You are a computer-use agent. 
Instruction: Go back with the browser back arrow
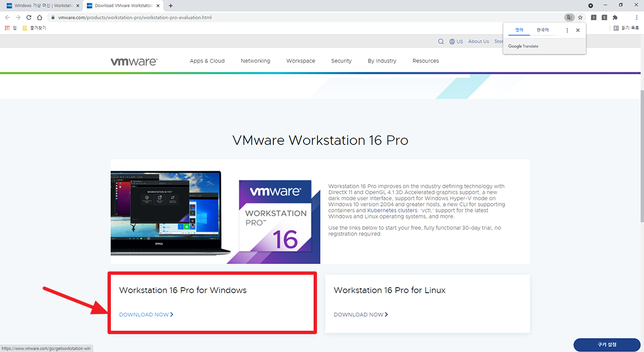[7, 18]
